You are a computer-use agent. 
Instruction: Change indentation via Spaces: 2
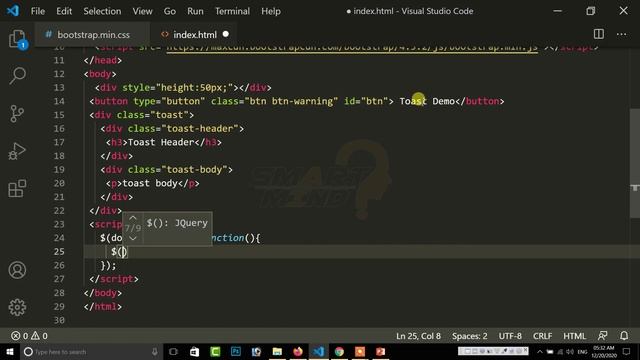pyautogui.click(x=469, y=336)
